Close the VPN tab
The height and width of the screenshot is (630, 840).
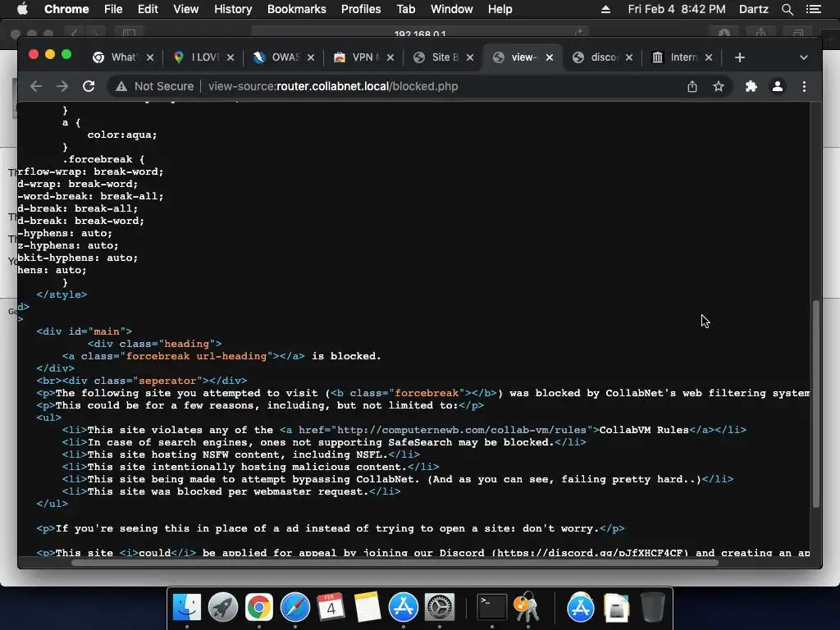point(390,57)
